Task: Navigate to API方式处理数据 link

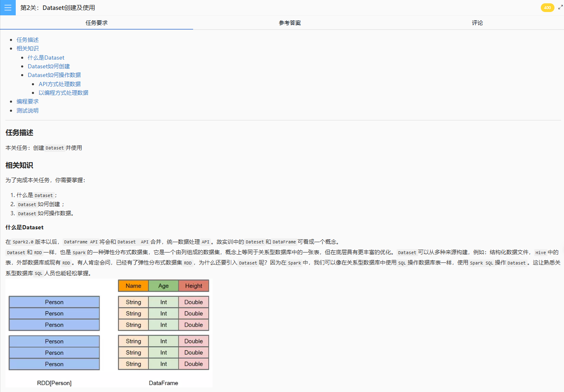Action: point(60,84)
